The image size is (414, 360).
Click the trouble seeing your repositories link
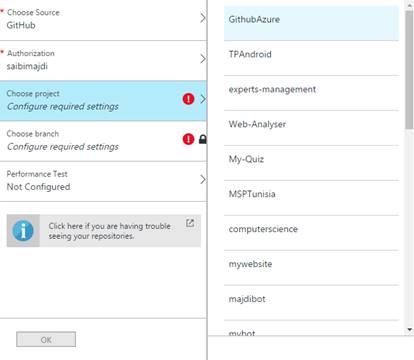[x=110, y=231]
